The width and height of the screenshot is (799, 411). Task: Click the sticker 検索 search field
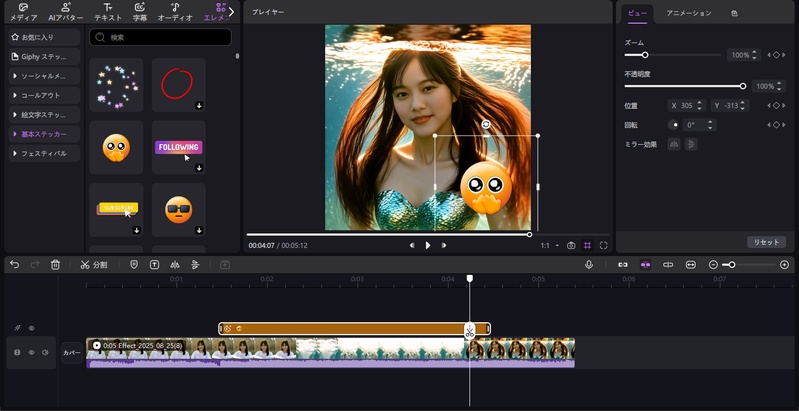(x=160, y=37)
